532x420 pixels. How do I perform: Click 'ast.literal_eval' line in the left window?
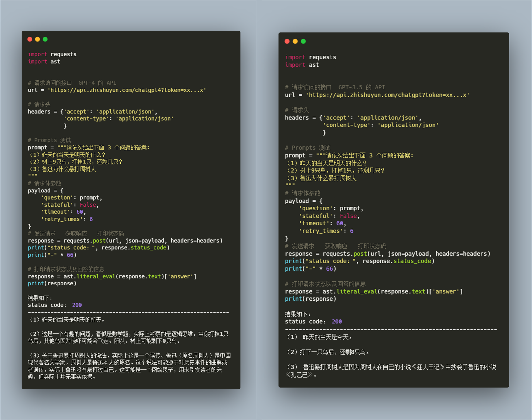point(112,277)
